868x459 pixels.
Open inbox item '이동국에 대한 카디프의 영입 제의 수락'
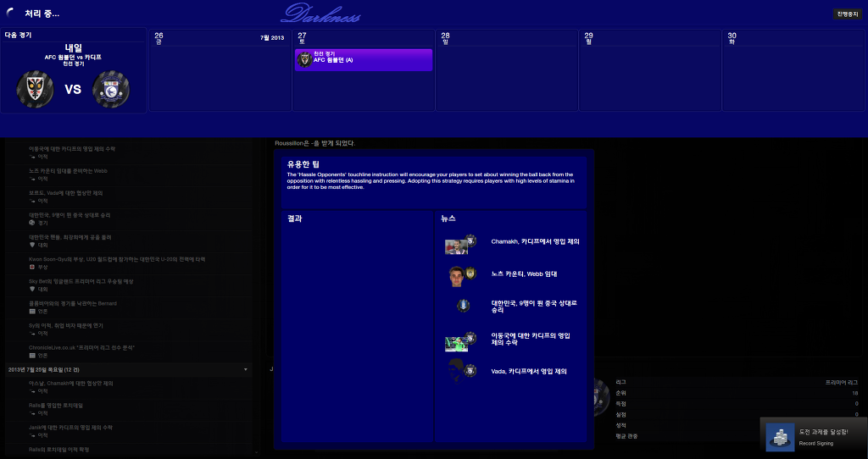click(x=129, y=152)
